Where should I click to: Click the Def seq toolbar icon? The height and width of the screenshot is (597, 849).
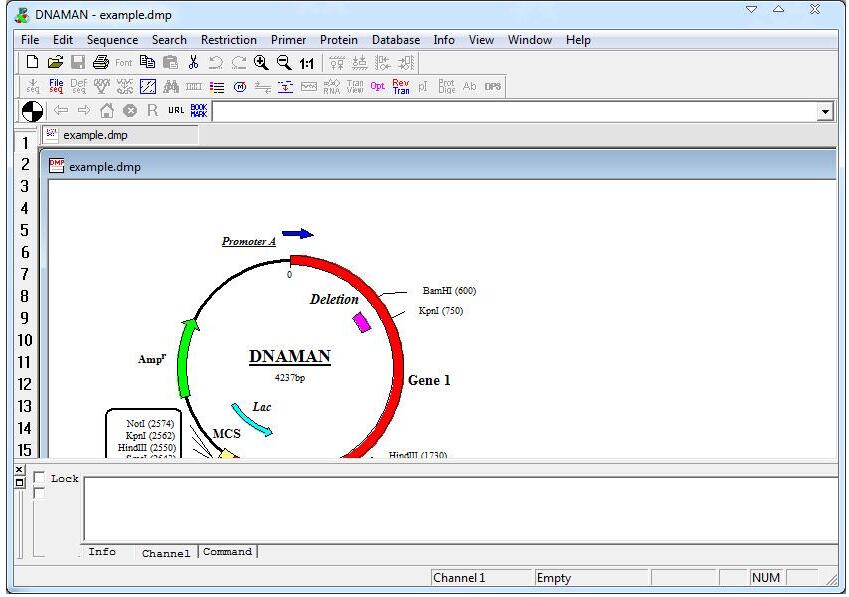tap(79, 86)
